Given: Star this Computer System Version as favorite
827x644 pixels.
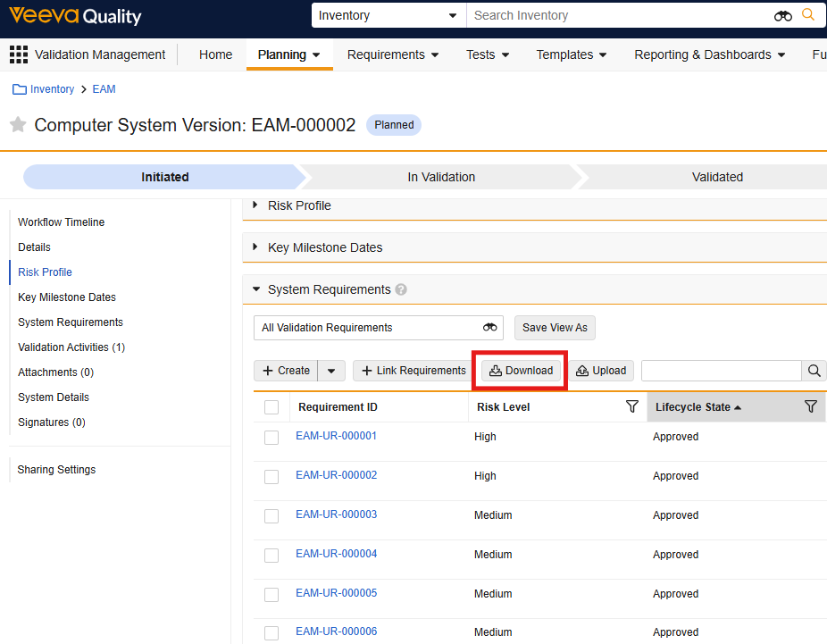Looking at the screenshot, I should coord(18,125).
